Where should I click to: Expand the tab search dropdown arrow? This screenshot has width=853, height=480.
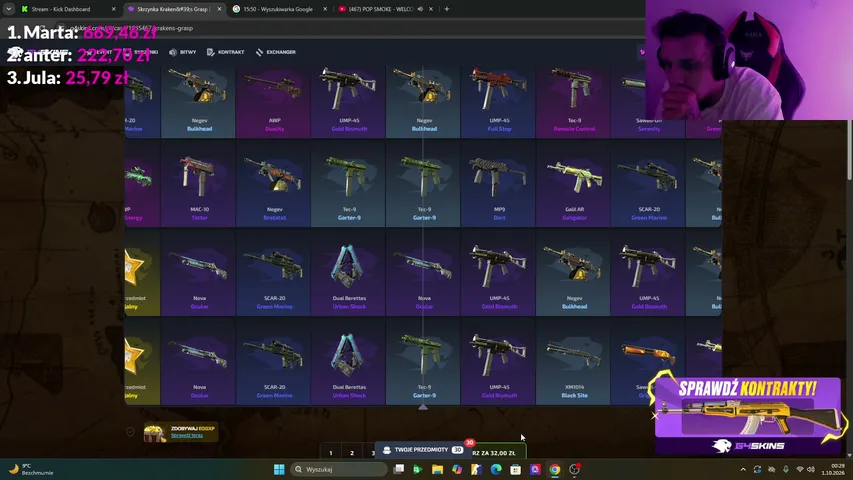(9, 9)
